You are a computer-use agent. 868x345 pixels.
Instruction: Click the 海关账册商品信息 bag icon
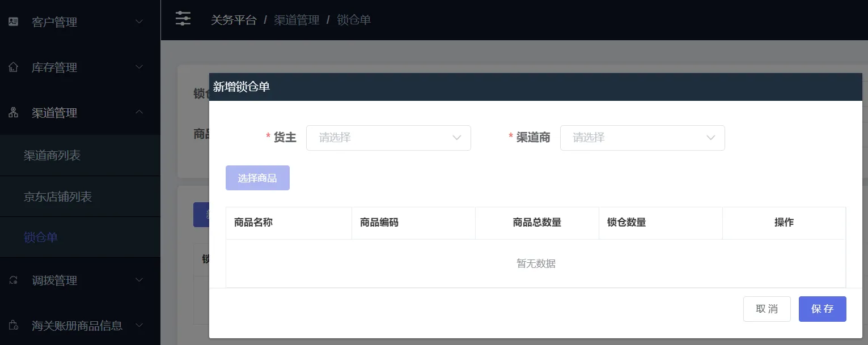[13, 326]
